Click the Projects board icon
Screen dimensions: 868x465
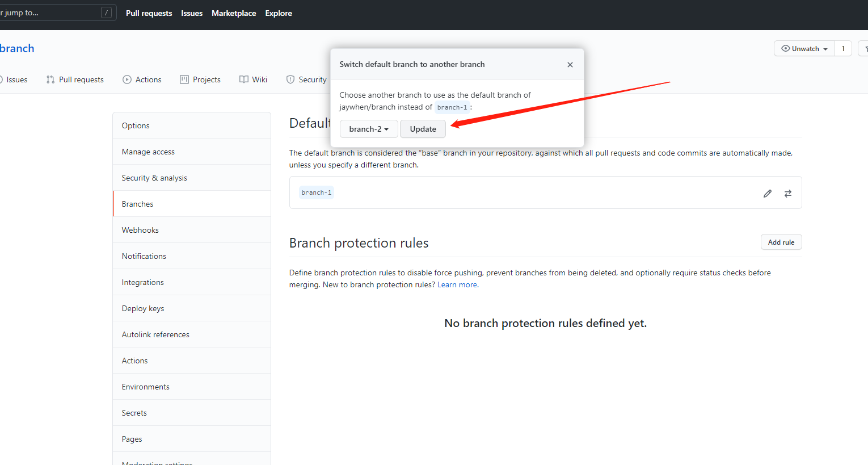click(x=184, y=79)
